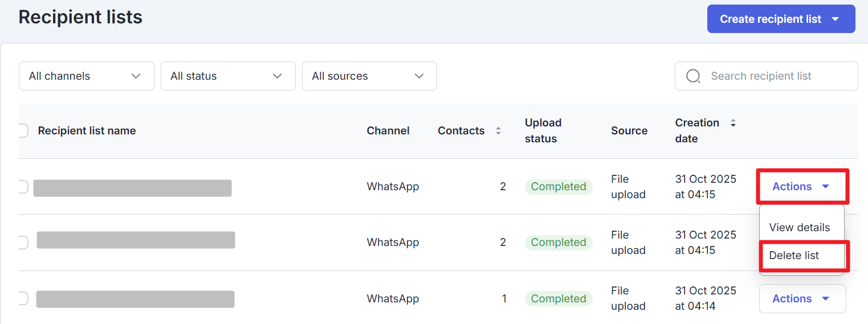The image size is (868, 324).
Task: Select the checkbox for the second list row
Action: [x=23, y=243]
